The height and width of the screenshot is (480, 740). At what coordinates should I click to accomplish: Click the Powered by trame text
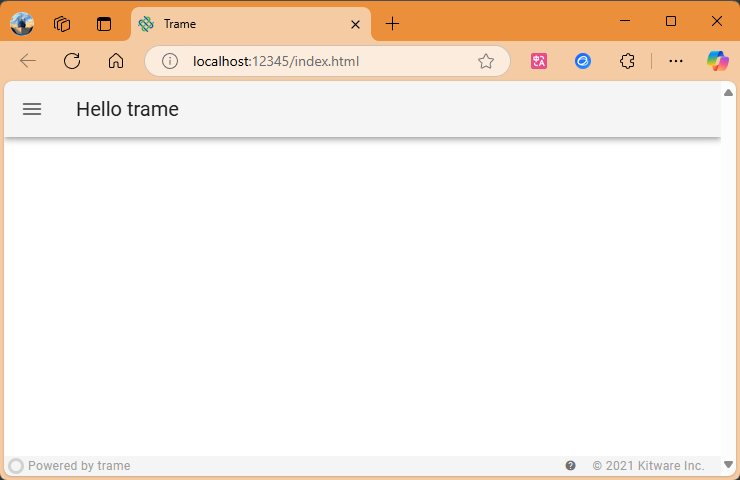(79, 466)
